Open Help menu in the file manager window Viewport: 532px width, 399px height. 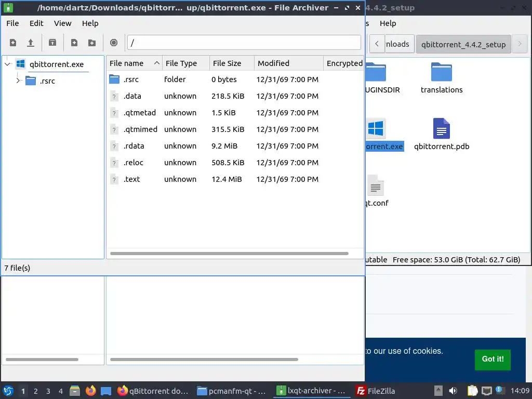[388, 23]
